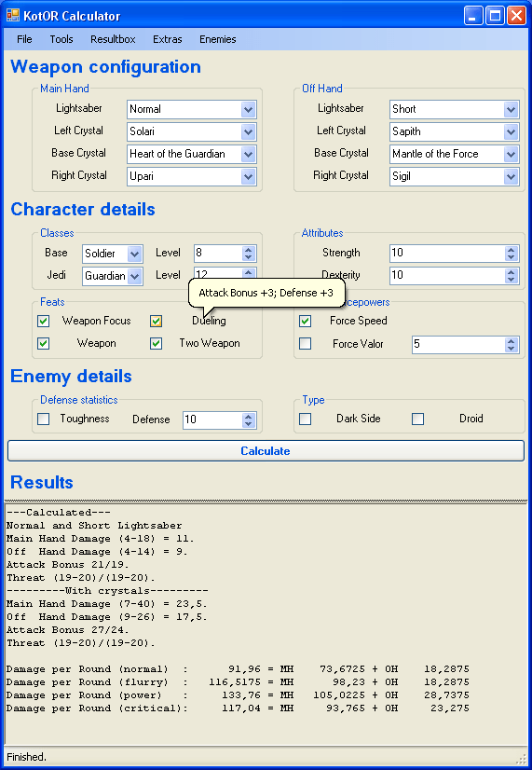532x770 pixels.
Task: Minimize the KotOR Calculator window
Action: coord(473,16)
